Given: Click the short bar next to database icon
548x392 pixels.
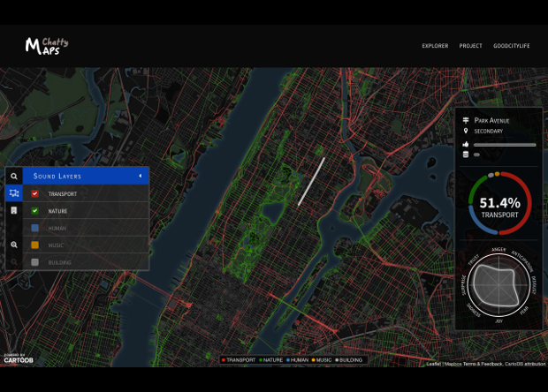Looking at the screenshot, I should [476, 155].
